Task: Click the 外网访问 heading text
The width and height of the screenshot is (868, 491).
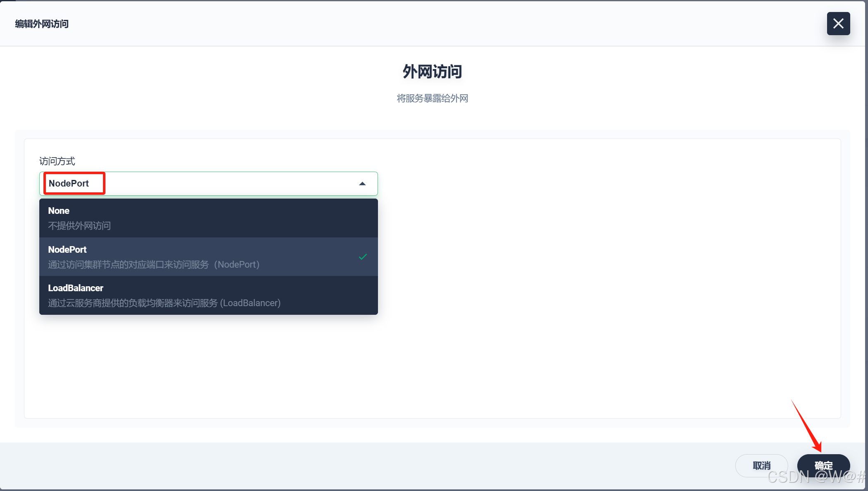Action: click(x=432, y=72)
